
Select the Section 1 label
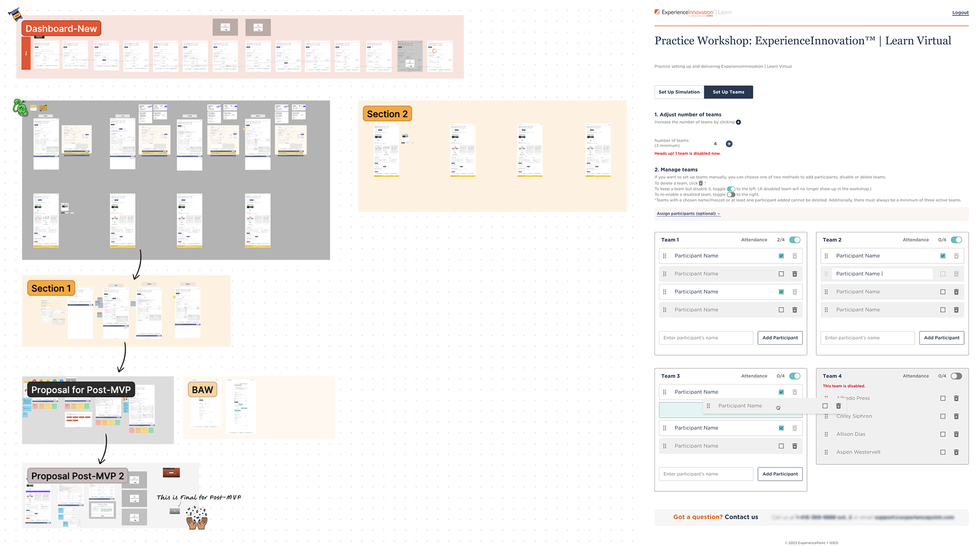(51, 289)
